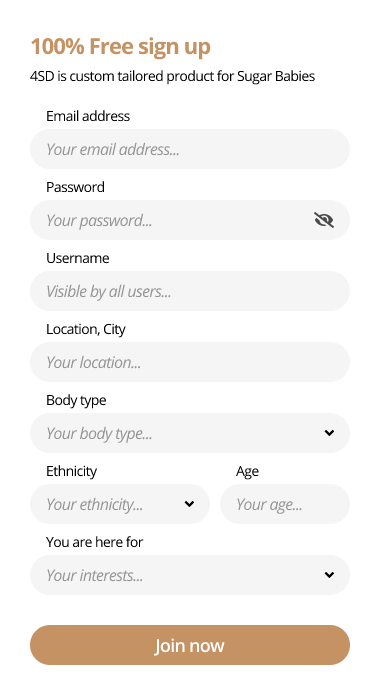Open the 'Your body type...' dropdown
Screen dimensions: 380x695
190,433
